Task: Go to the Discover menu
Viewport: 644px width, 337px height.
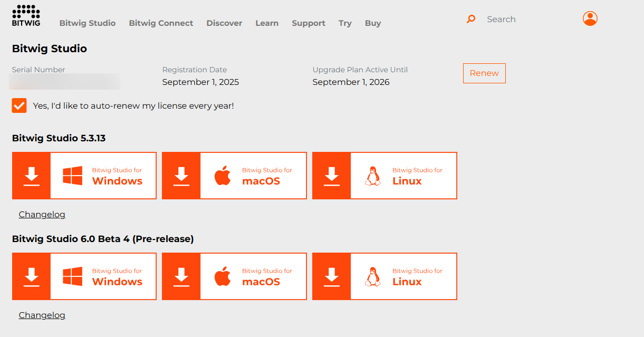Action: (224, 23)
